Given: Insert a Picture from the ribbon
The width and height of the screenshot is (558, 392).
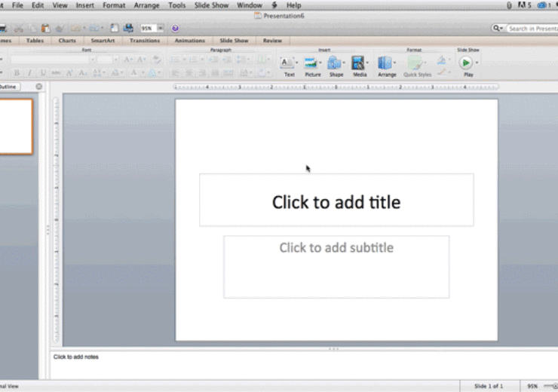Looking at the screenshot, I should tap(312, 63).
